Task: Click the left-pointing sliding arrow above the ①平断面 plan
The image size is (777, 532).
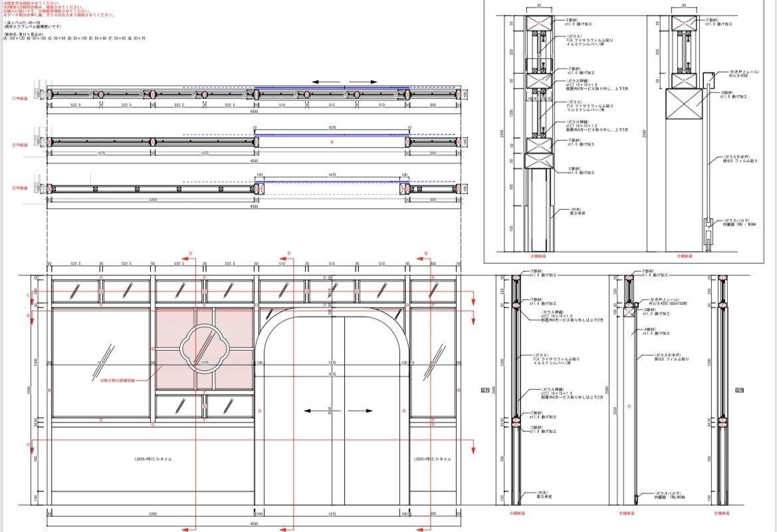Action: (x=326, y=82)
